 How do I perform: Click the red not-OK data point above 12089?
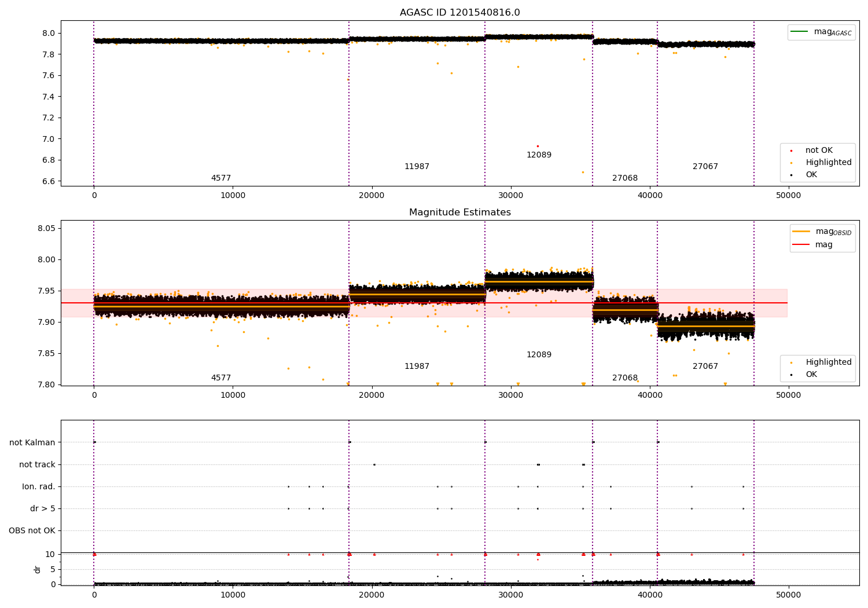(538, 146)
